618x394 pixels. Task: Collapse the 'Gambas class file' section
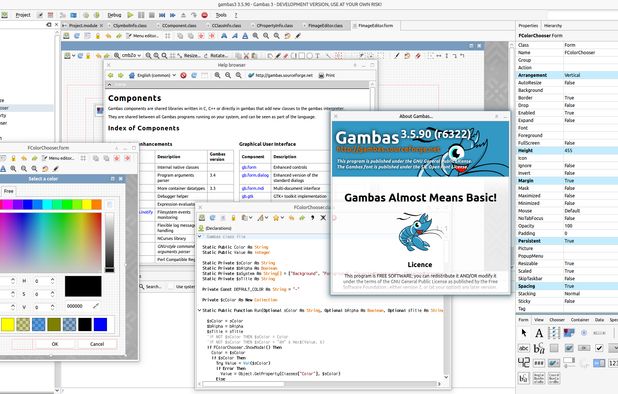(200, 236)
